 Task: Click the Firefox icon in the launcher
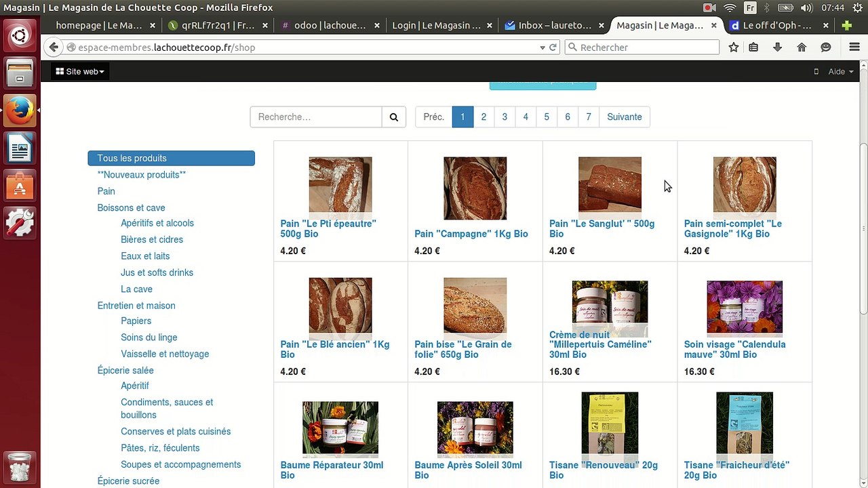pyautogui.click(x=20, y=110)
